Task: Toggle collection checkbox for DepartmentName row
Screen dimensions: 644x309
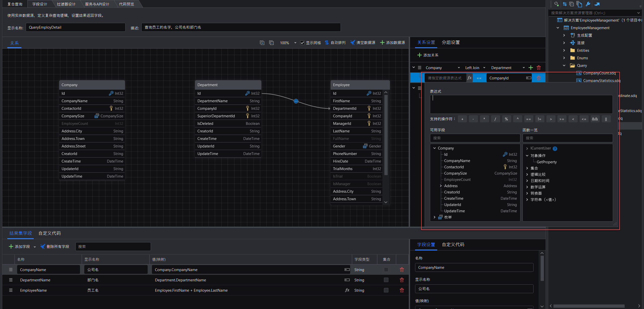Action: [x=386, y=280]
